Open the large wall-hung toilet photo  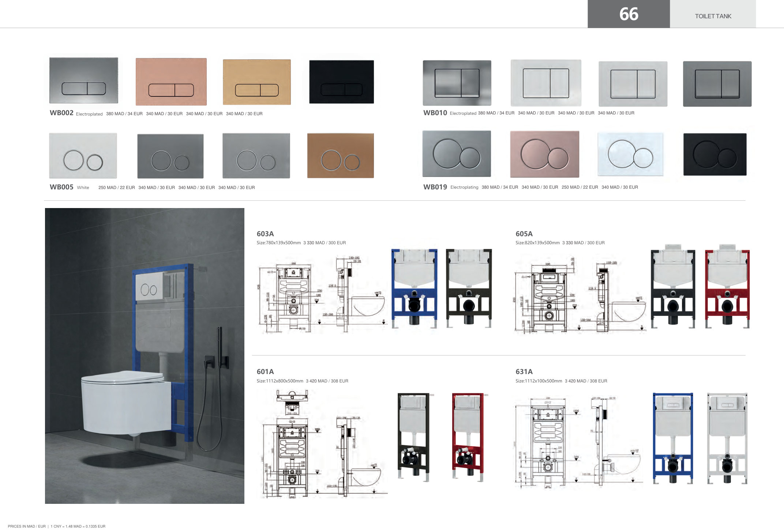[x=145, y=356]
